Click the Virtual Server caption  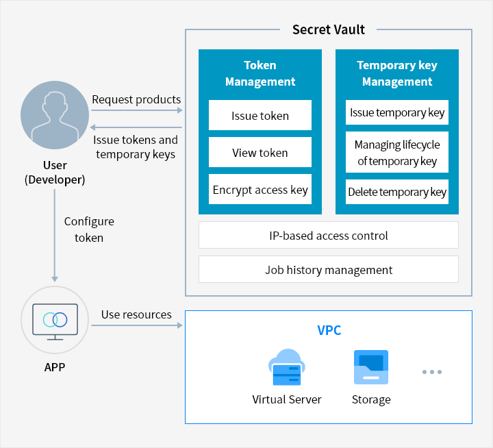click(287, 399)
